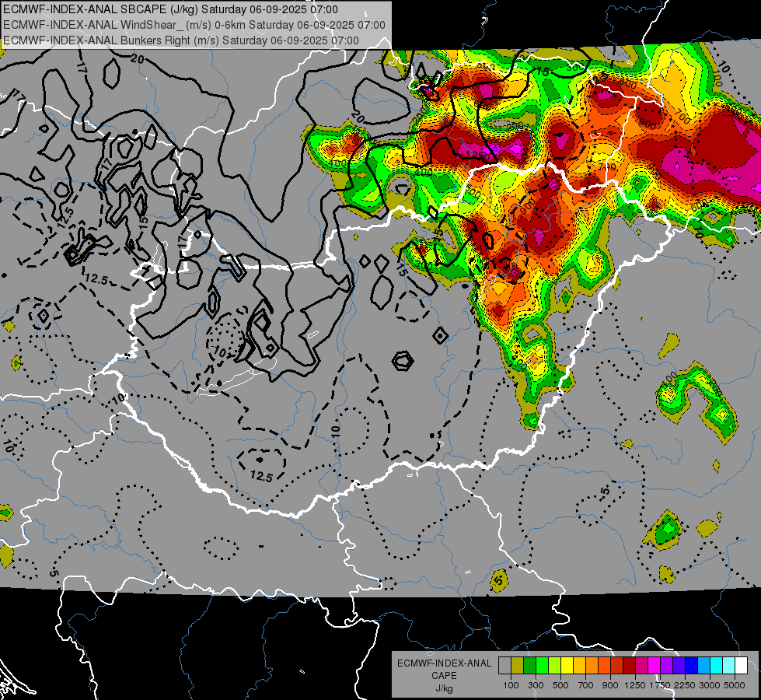761x700 pixels.
Task: Select the bright green legend swatch
Action: coord(542,666)
